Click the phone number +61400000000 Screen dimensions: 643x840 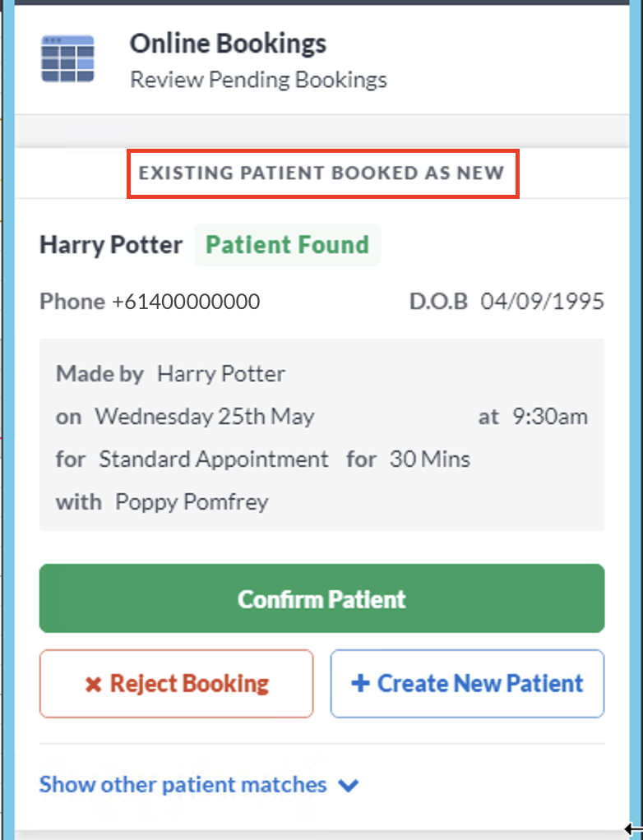(x=186, y=302)
